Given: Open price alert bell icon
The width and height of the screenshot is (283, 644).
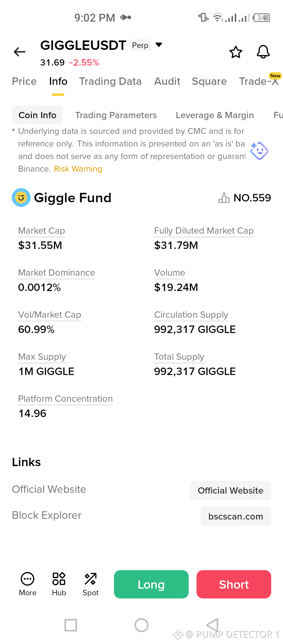Looking at the screenshot, I should 263,52.
